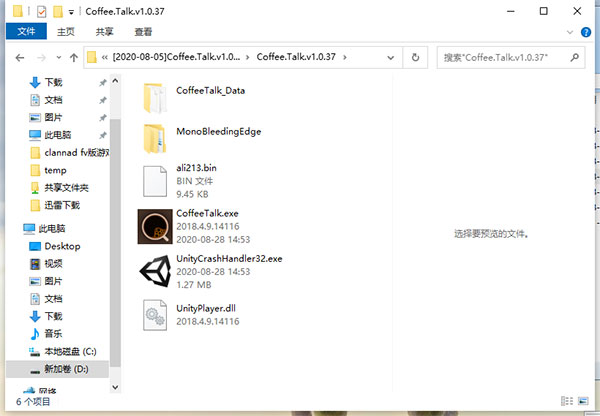Screen dimensions: 600x416
Task: Unpin 文档 quick access pin icon
Action: 103,100
